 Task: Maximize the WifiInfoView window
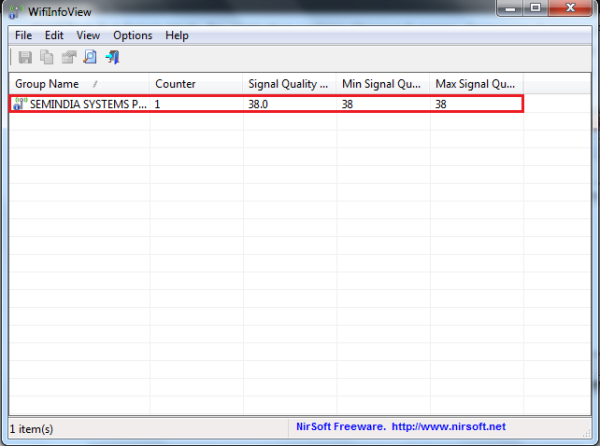pyautogui.click(x=535, y=8)
